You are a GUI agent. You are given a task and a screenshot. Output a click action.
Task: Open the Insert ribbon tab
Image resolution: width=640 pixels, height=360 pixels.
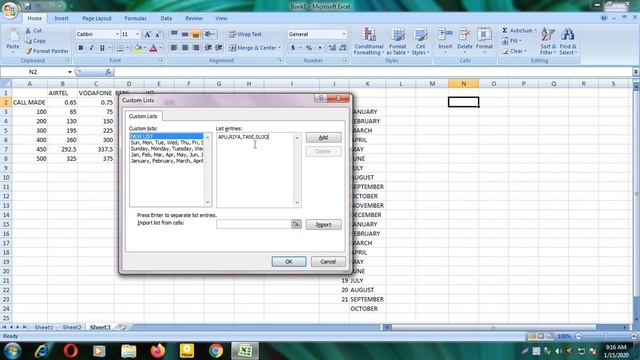pyautogui.click(x=61, y=18)
